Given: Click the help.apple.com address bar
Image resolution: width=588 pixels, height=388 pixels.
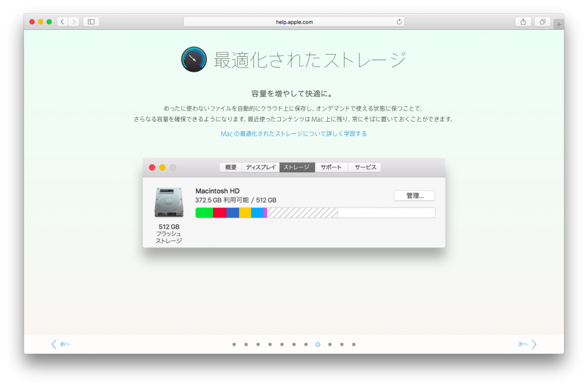Looking at the screenshot, I should tap(294, 22).
